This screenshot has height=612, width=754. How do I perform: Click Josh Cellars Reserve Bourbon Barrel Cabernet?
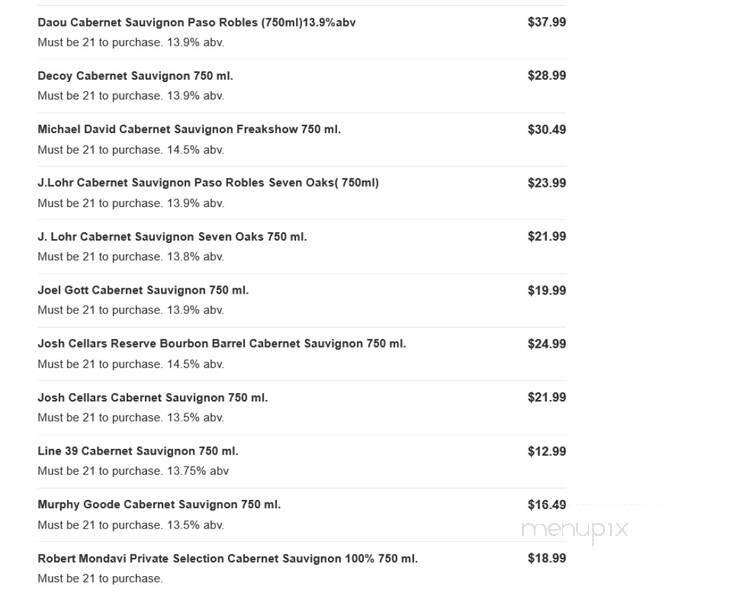(x=221, y=344)
